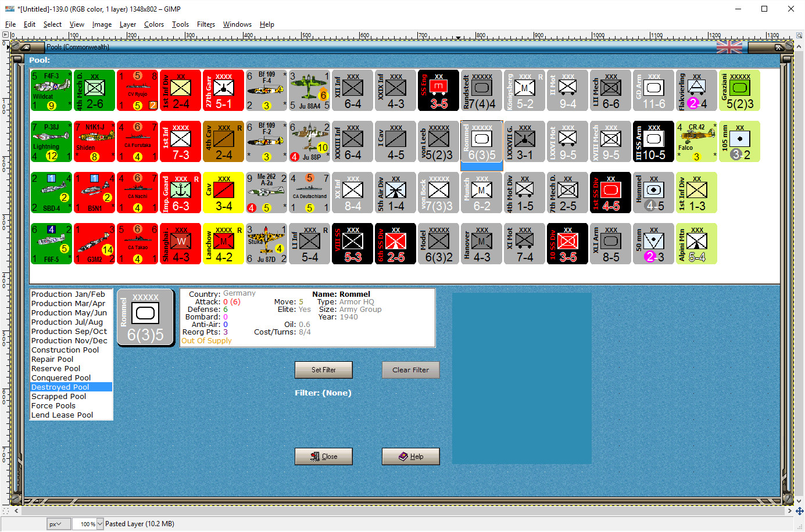Click the Help button with book icon

(x=410, y=456)
